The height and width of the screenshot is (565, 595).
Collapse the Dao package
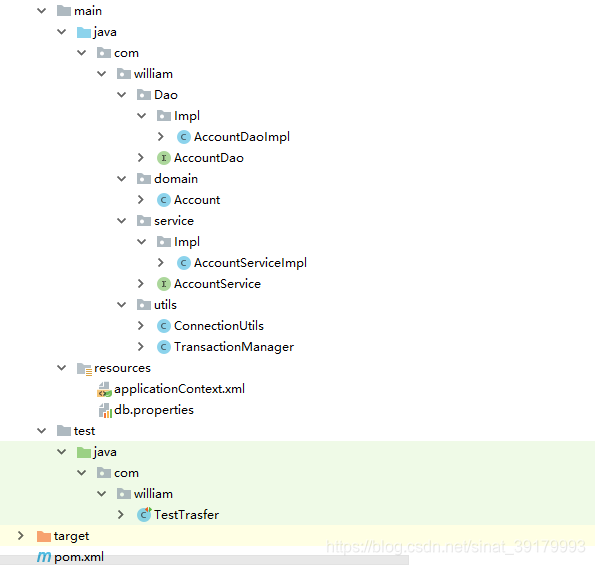121,95
